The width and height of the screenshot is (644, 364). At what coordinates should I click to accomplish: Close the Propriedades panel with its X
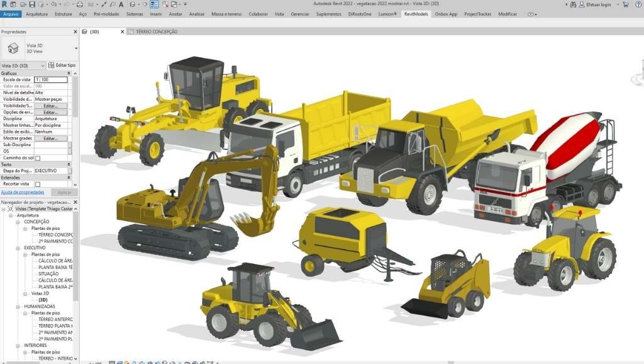tap(75, 31)
